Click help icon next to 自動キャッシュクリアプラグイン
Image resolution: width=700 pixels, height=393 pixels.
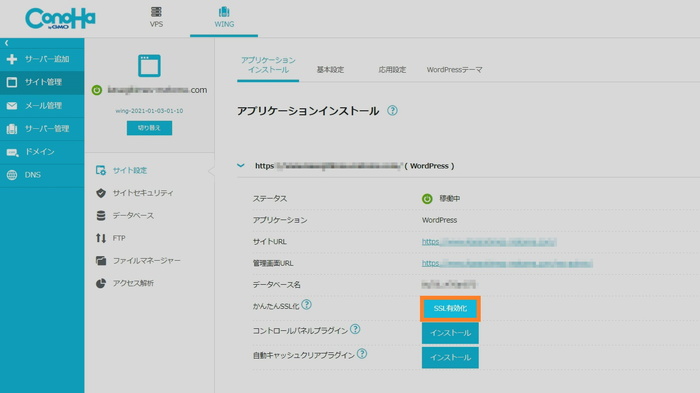[x=362, y=354]
